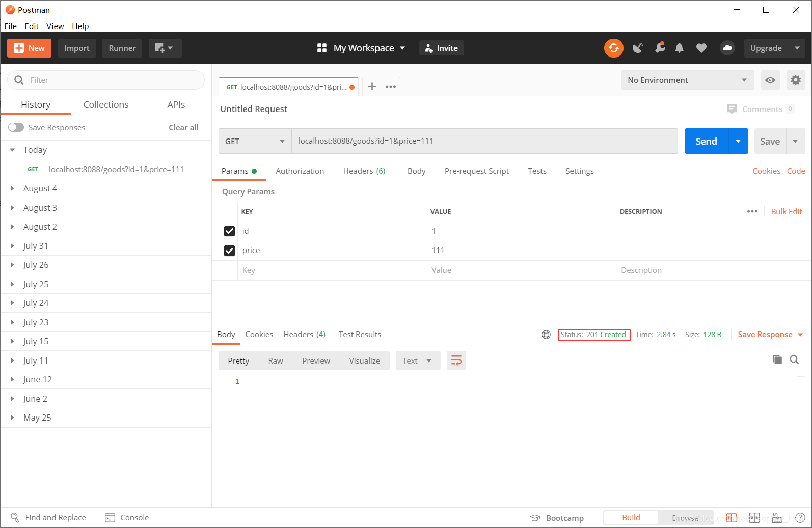Switch to APIs tab in sidebar

(x=176, y=104)
